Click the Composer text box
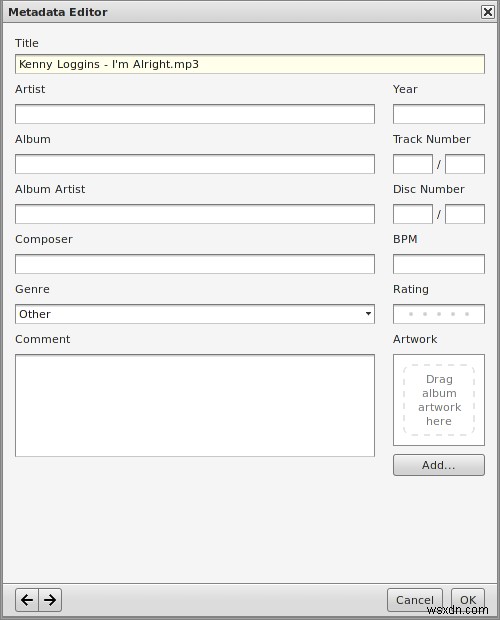 click(x=195, y=264)
